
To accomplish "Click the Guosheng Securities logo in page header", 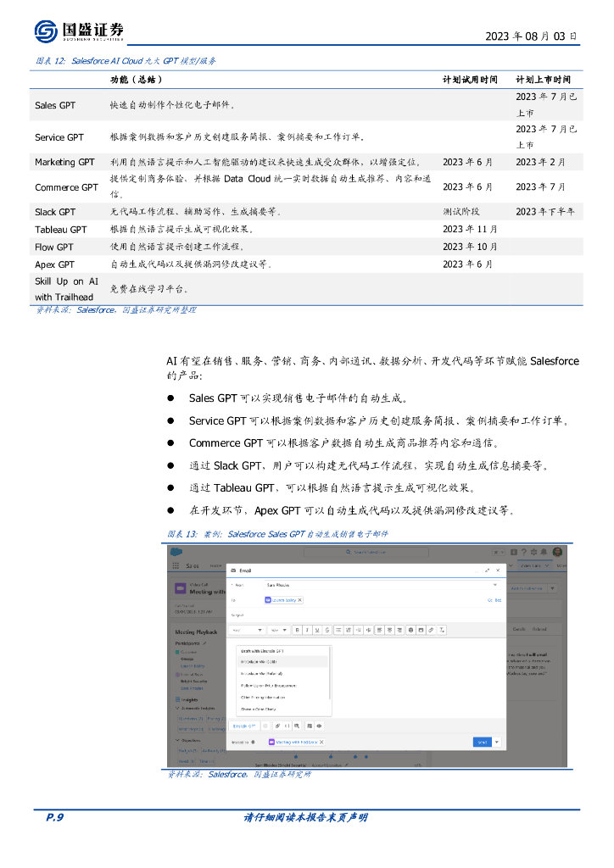I will point(79,31).
